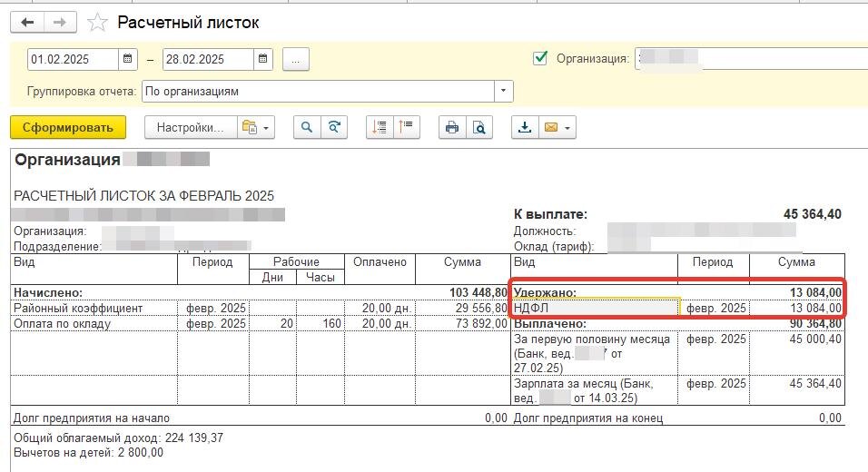Open print preview icon
Viewport: 868px width, 472px height.
[478, 127]
